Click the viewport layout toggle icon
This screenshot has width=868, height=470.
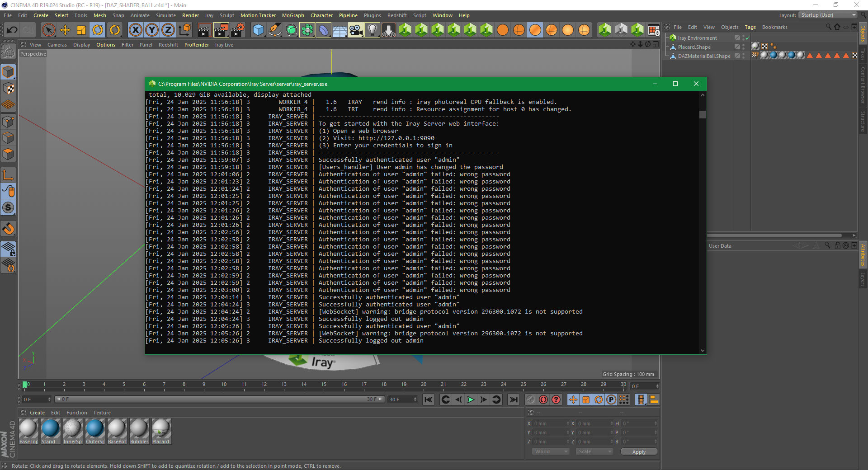656,44
